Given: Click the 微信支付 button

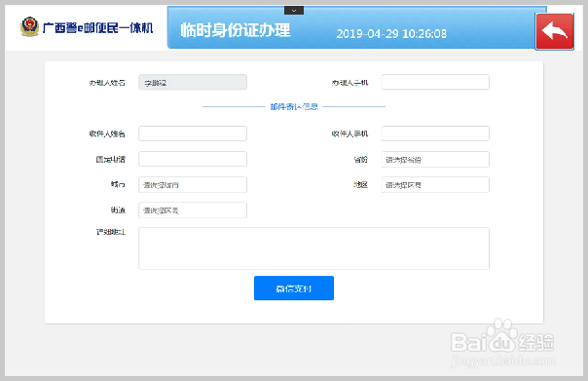Looking at the screenshot, I should click(294, 288).
